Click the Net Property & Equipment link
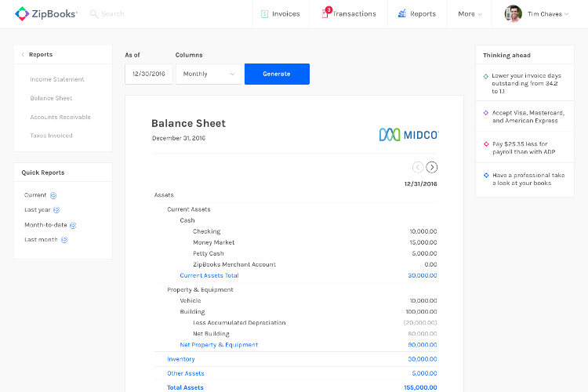Image resolution: width=588 pixels, height=392 pixels. [x=219, y=345]
